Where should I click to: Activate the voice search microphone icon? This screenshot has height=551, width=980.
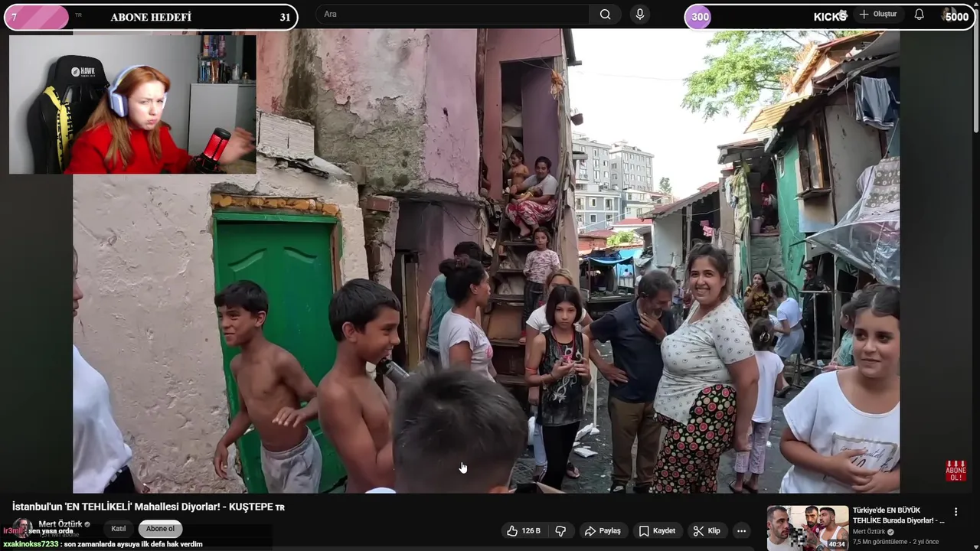pyautogui.click(x=640, y=14)
